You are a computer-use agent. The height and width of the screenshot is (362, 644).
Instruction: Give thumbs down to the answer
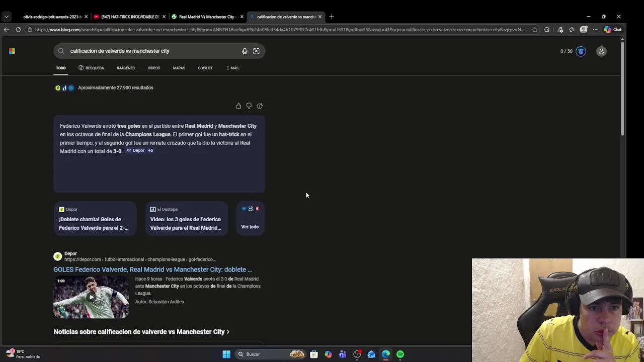pyautogui.click(x=249, y=106)
